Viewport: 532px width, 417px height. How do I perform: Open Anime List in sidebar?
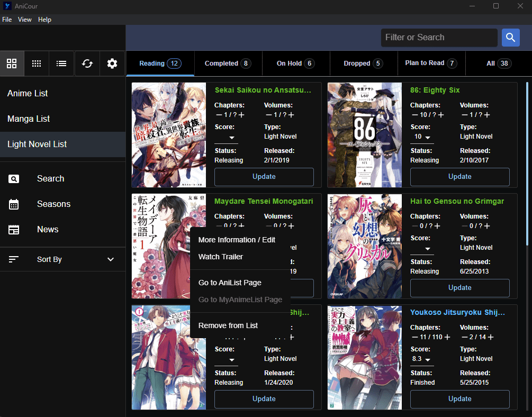[63, 93]
